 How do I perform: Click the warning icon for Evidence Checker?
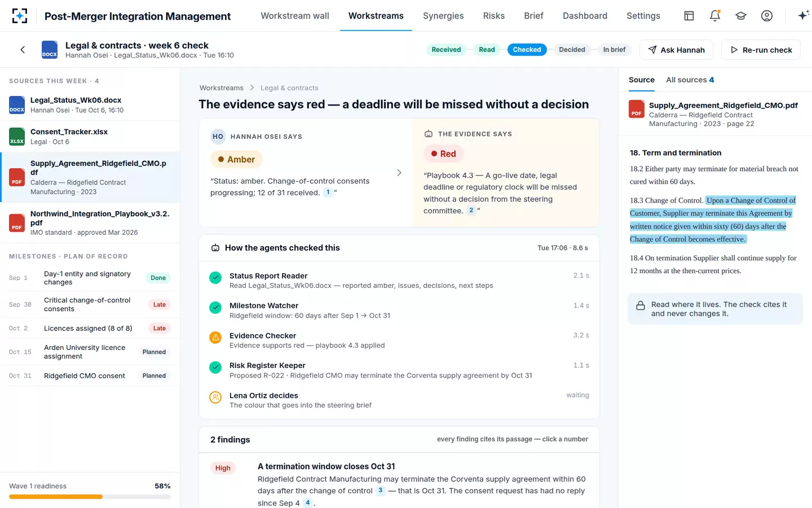215,338
